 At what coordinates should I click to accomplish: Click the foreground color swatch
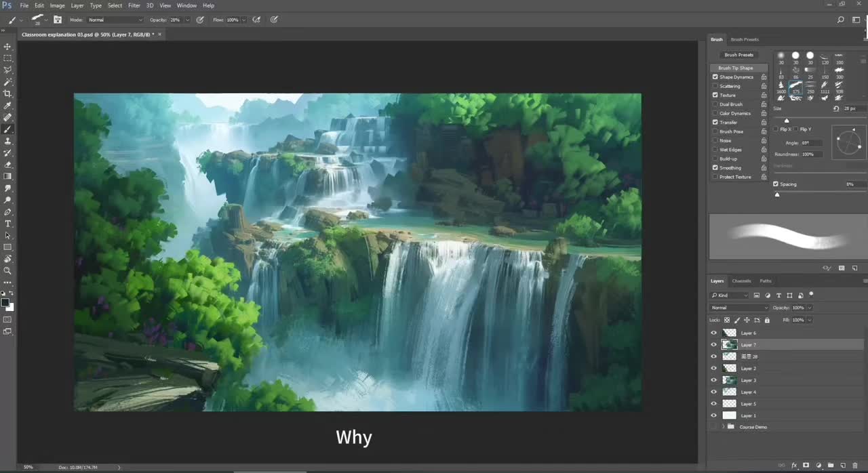pos(5,302)
